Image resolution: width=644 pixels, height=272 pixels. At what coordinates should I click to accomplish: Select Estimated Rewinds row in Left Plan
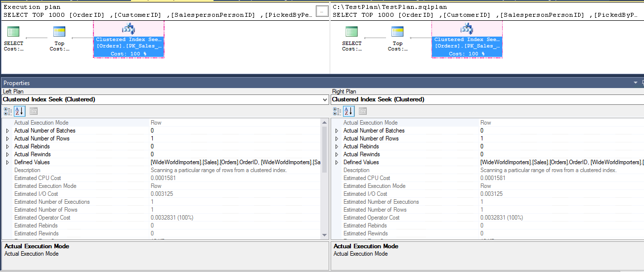click(162, 233)
